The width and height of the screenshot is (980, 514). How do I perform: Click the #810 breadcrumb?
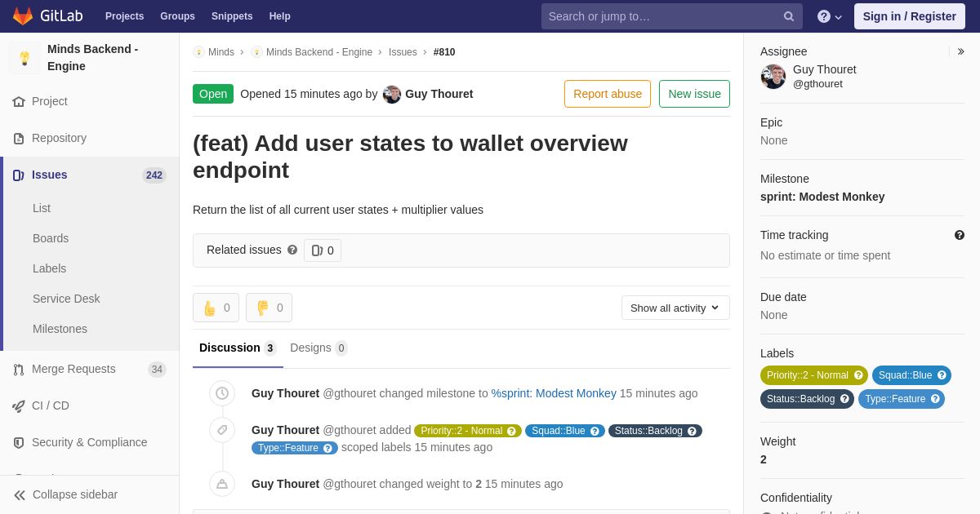(444, 52)
